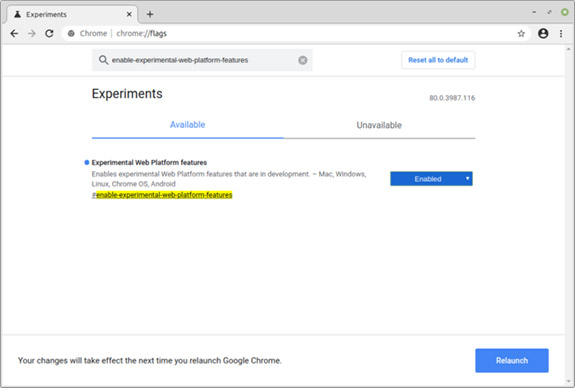Open the #enable-experimental-web-platform-features link

pos(162,195)
